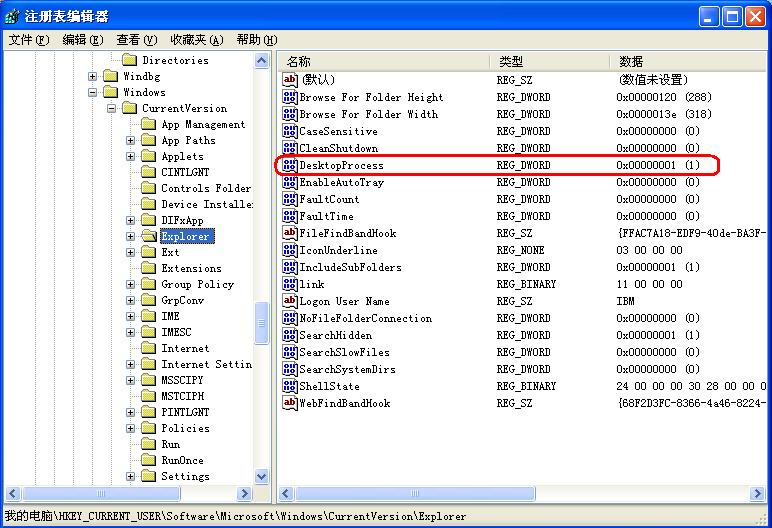Expand the Policies key

[x=130, y=428]
